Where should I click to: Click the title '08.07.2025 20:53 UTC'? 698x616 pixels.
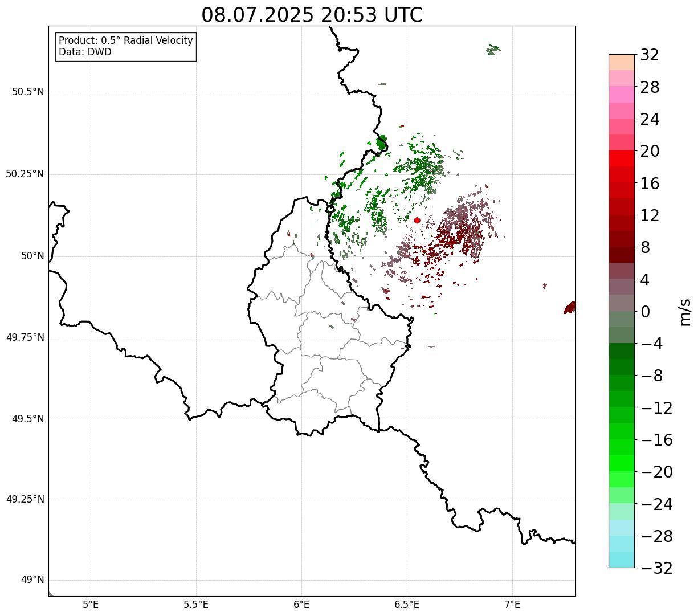312,15
